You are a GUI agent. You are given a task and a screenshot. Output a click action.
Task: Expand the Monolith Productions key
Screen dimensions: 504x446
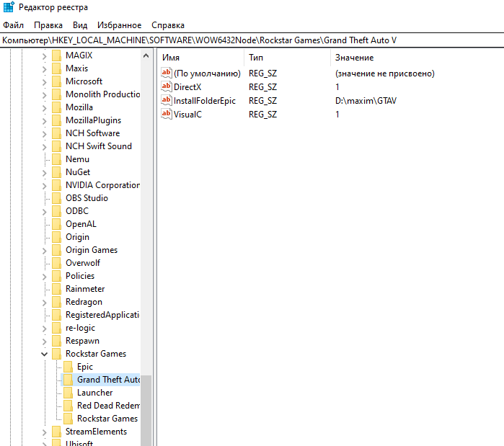coord(45,94)
